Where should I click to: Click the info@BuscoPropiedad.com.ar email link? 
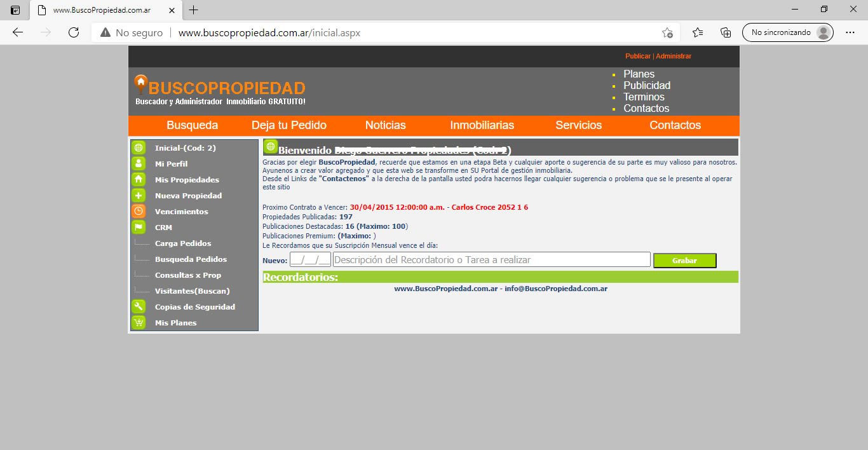pyautogui.click(x=556, y=289)
